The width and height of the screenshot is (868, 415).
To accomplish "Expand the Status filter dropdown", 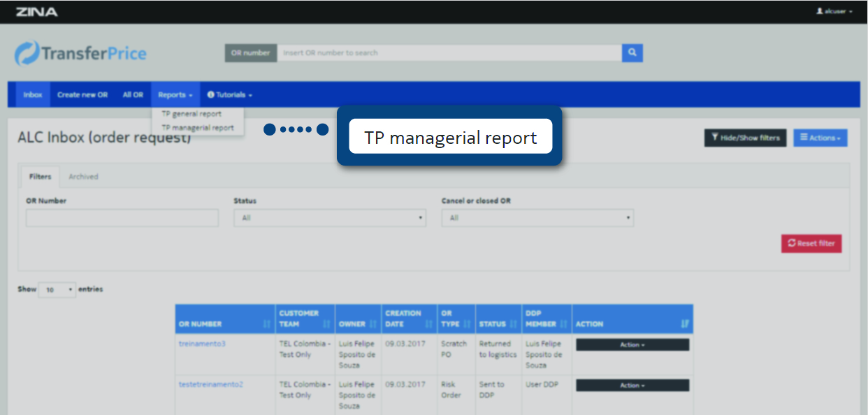I will pos(329,218).
